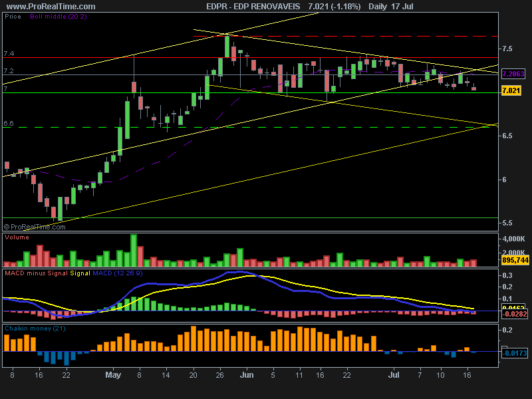Click the 6.5 price axis label
This screenshot has width=532, height=399.
507,136
